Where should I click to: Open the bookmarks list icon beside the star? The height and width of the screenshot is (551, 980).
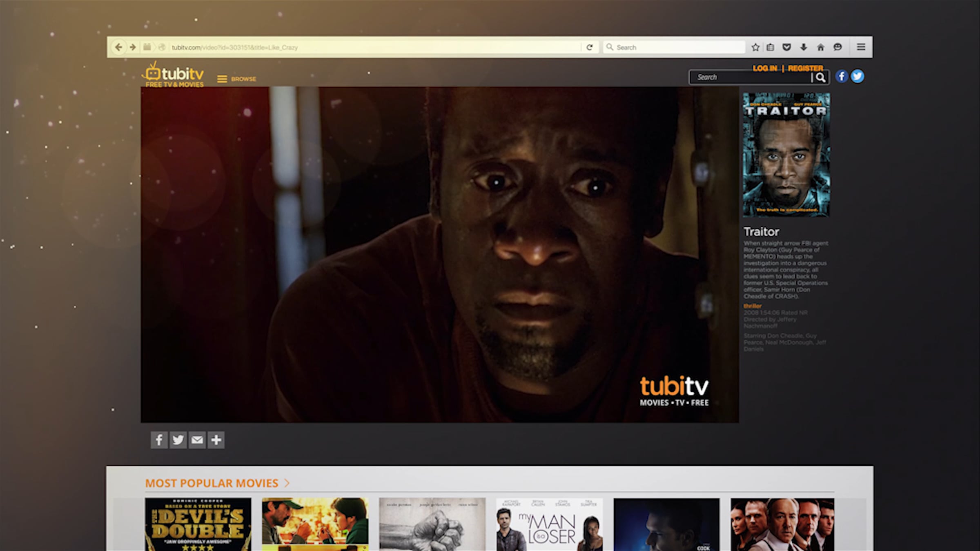click(x=770, y=47)
